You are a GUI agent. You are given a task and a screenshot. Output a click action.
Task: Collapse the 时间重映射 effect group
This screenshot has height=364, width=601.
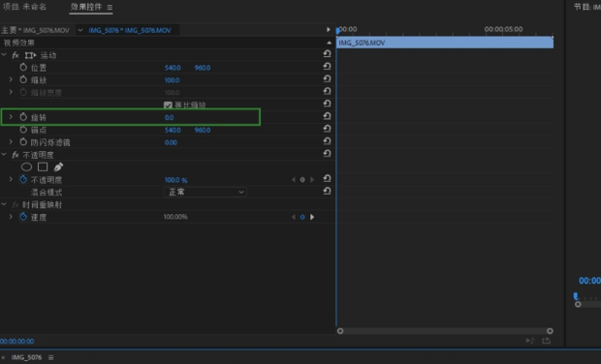(4, 204)
